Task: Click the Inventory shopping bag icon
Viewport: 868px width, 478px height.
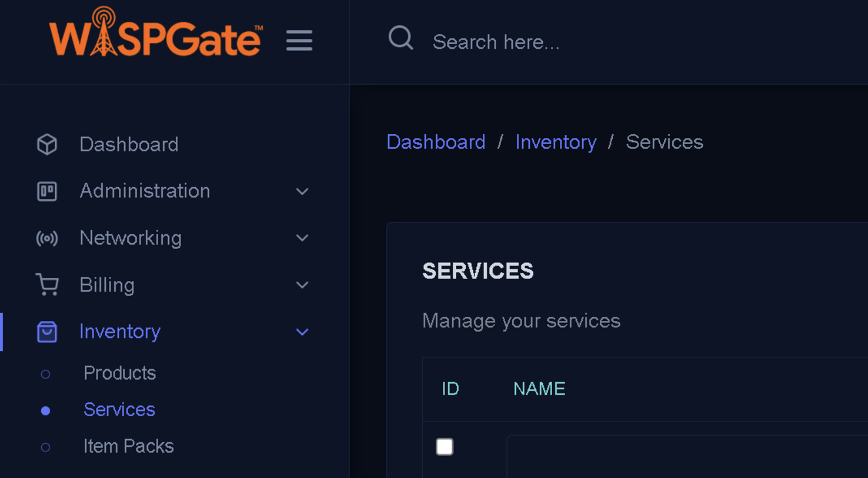Action: coord(47,332)
